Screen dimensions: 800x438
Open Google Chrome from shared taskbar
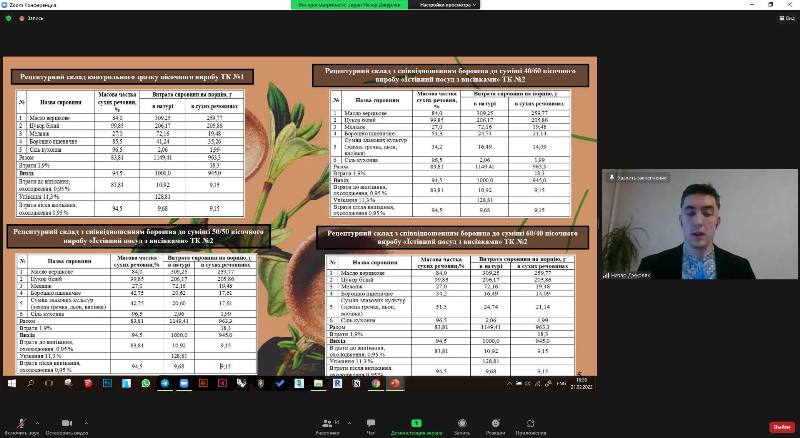[376, 383]
